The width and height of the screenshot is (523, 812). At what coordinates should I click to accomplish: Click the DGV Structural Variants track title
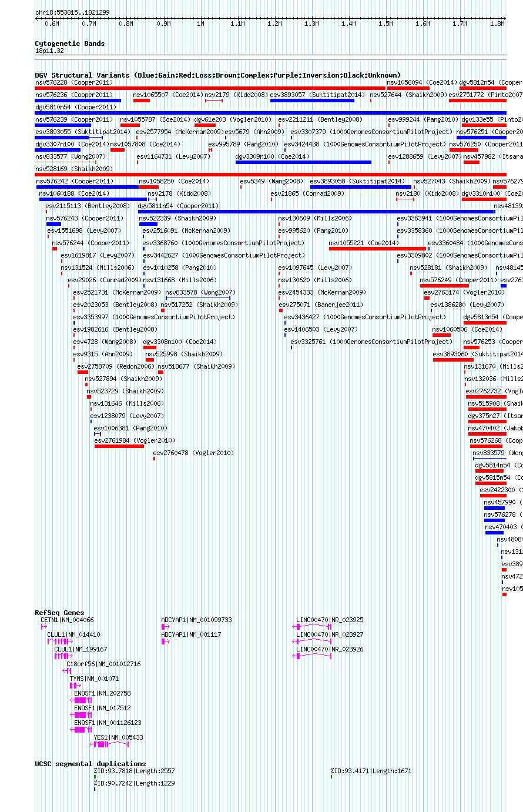(x=218, y=75)
